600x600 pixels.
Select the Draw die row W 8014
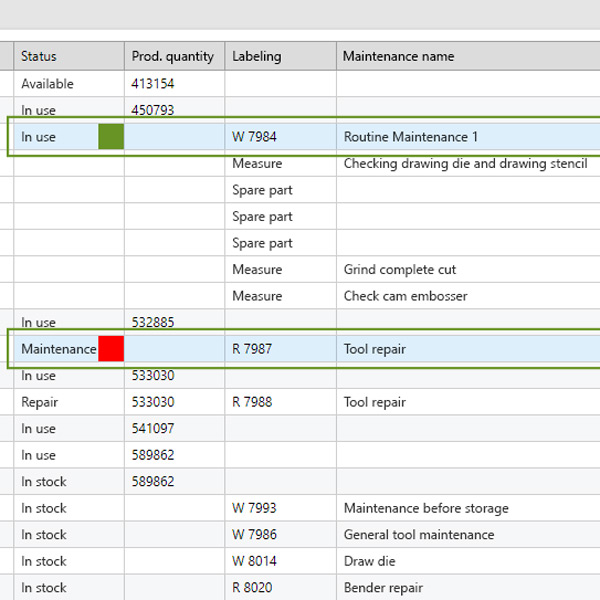(x=369, y=561)
